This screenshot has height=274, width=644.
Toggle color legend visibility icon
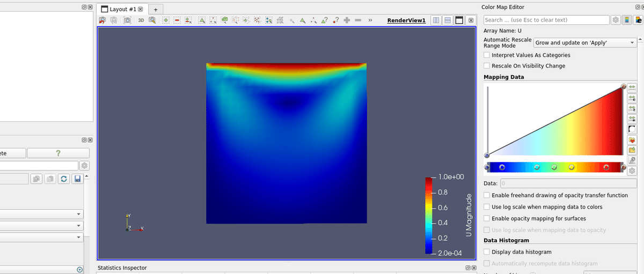point(627,20)
